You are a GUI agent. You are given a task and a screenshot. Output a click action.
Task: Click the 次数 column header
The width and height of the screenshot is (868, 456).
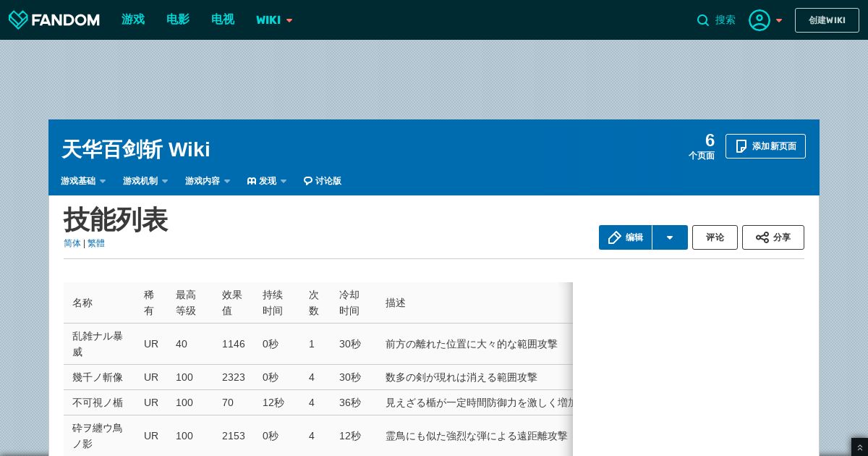[314, 303]
